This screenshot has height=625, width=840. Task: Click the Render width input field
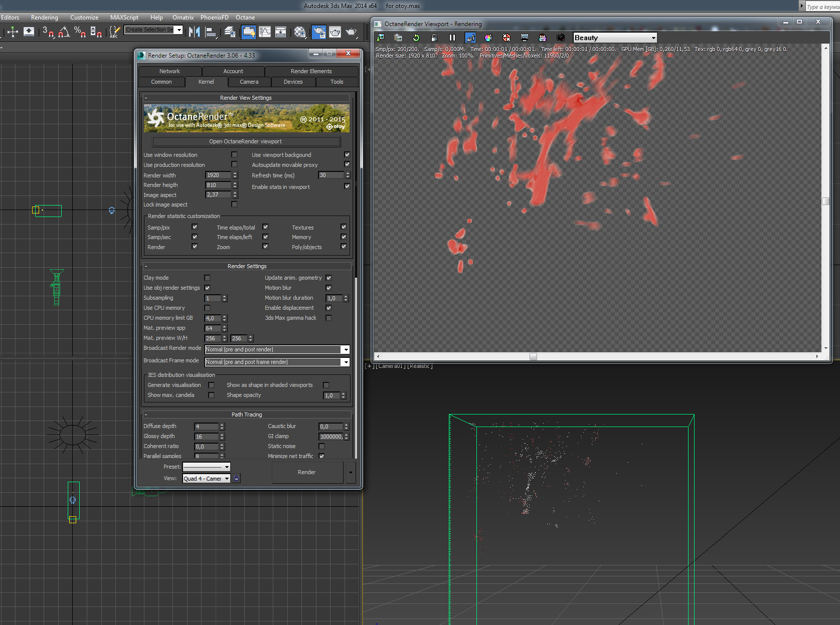pos(218,175)
